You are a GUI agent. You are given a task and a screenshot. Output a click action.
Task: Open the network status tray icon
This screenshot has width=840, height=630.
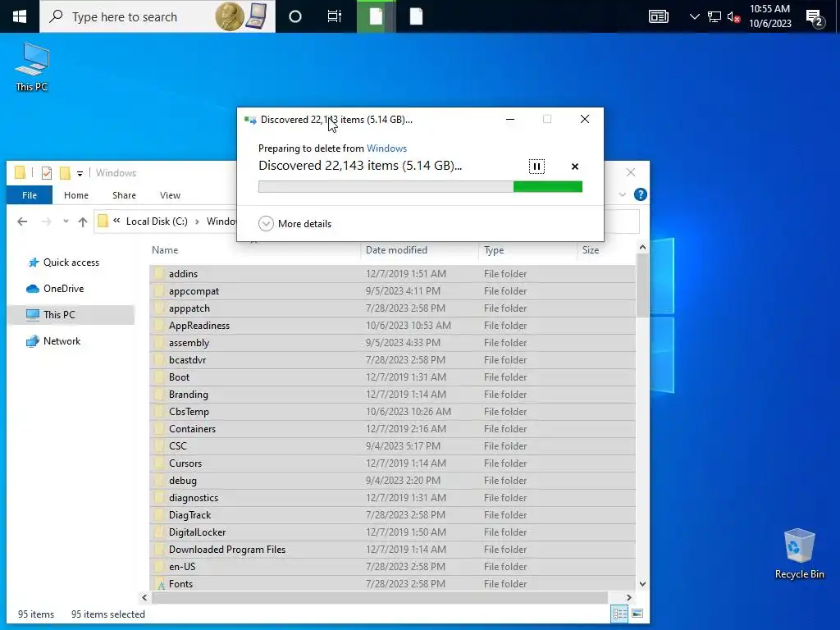pos(714,16)
